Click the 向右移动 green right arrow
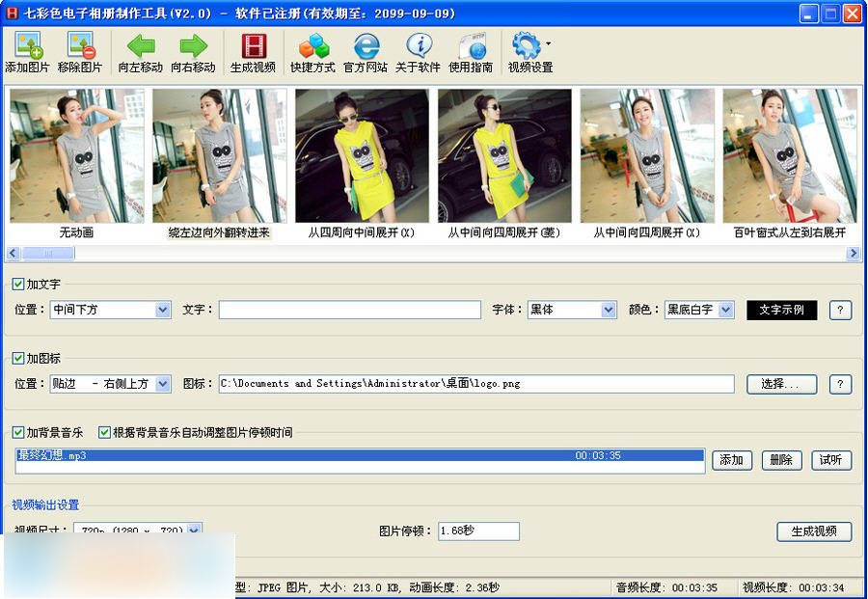 193,46
